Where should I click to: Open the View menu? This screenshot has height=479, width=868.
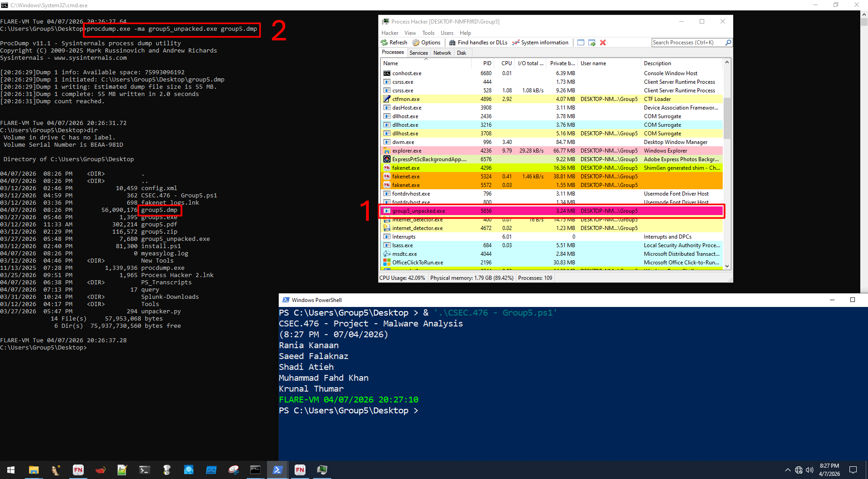click(x=410, y=33)
